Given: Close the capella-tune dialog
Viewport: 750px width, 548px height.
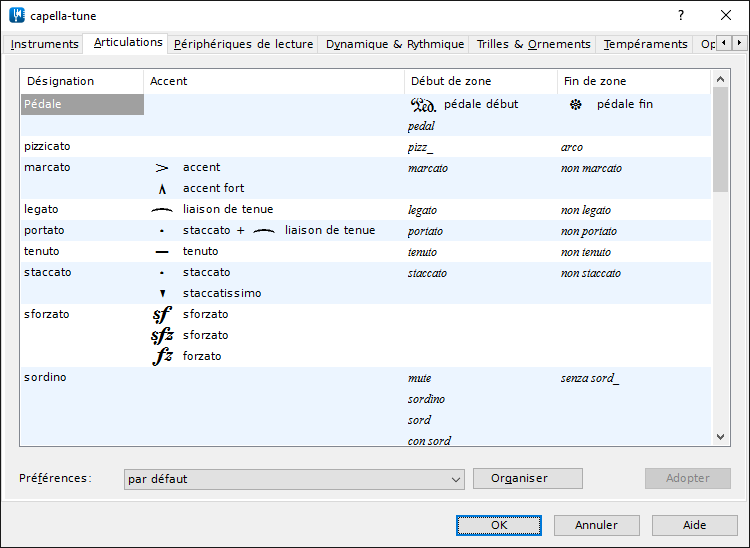Looking at the screenshot, I should pyautogui.click(x=726, y=15).
